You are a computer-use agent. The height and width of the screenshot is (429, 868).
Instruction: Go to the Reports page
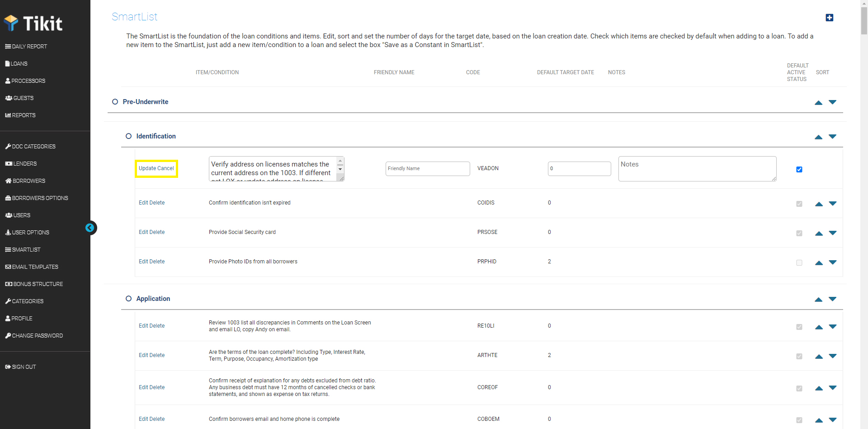(23, 115)
